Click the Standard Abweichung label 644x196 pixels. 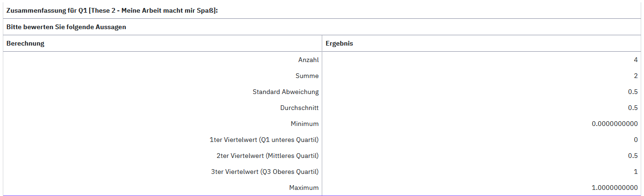pos(285,92)
